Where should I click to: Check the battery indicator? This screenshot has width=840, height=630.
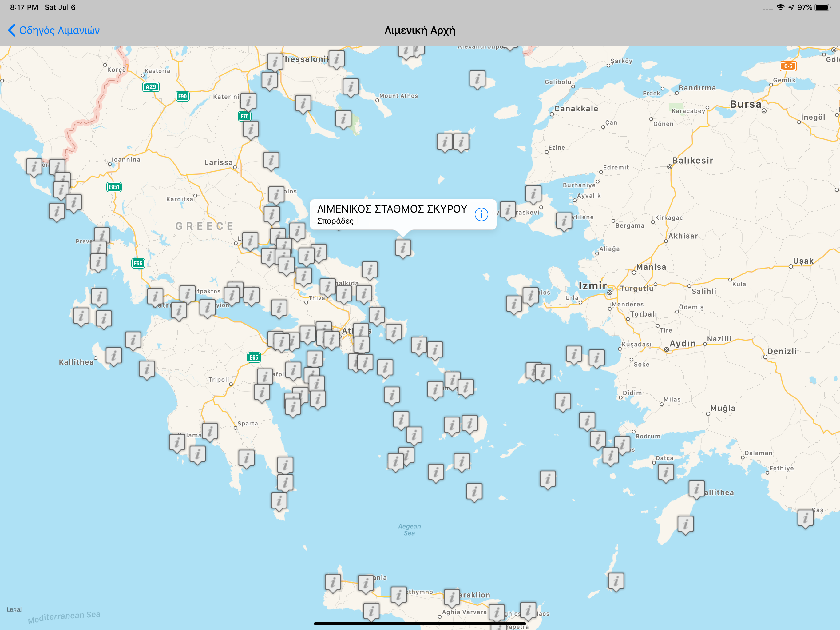(x=823, y=7)
